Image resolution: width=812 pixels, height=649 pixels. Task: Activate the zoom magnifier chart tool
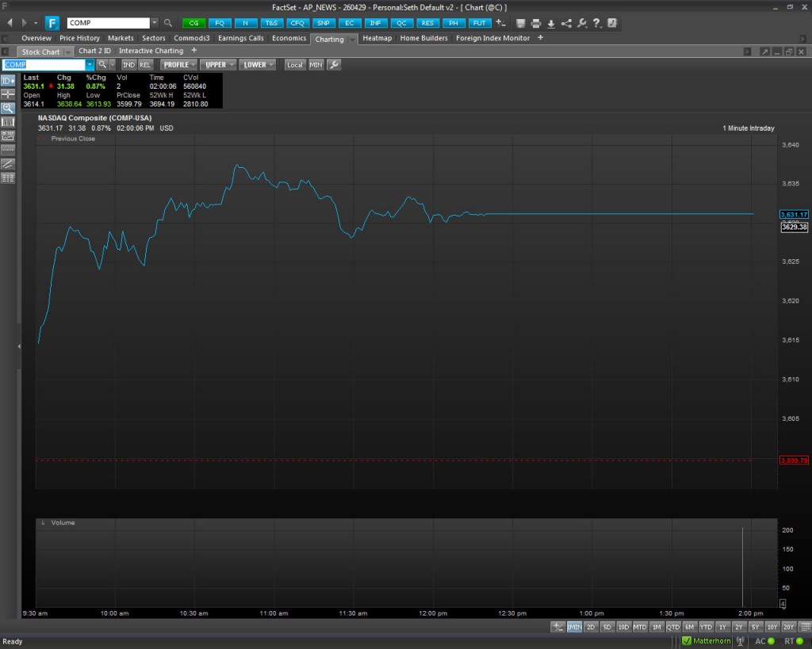pyautogui.click(x=8, y=108)
